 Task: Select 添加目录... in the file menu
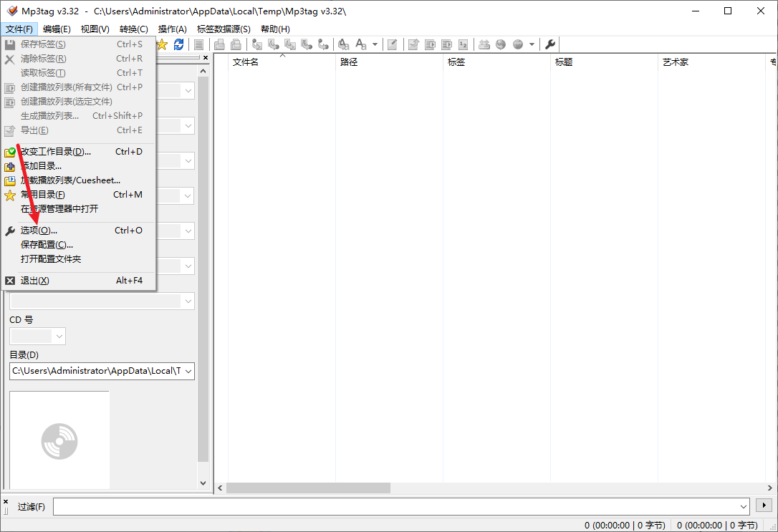(41, 166)
